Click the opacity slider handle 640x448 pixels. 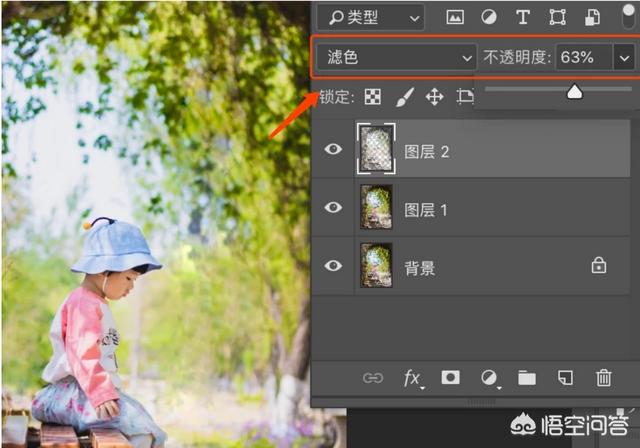pos(574,91)
